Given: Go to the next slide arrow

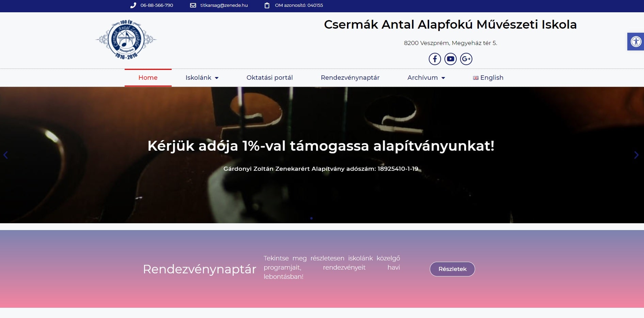Looking at the screenshot, I should click(636, 155).
